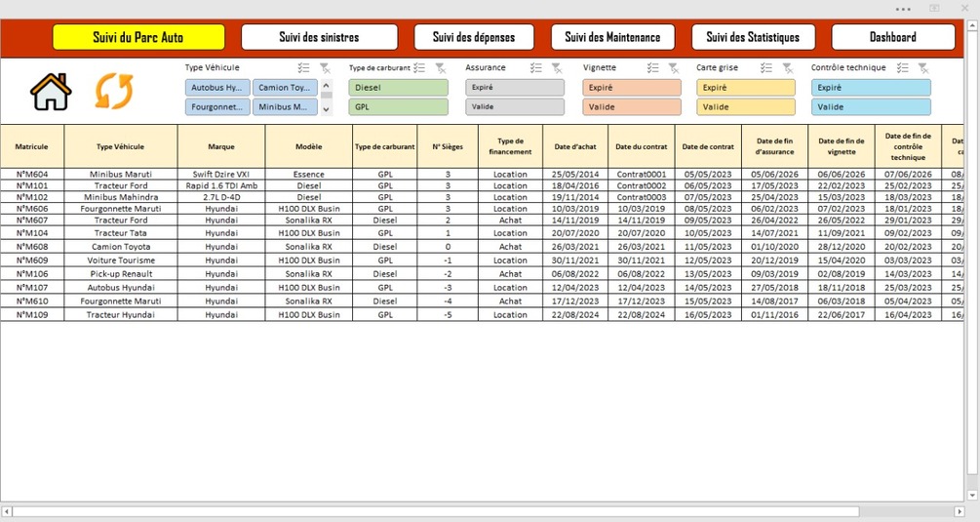Select the Rapid 1.6 TDI Amb cell
This screenshot has height=522, width=980.
point(221,185)
